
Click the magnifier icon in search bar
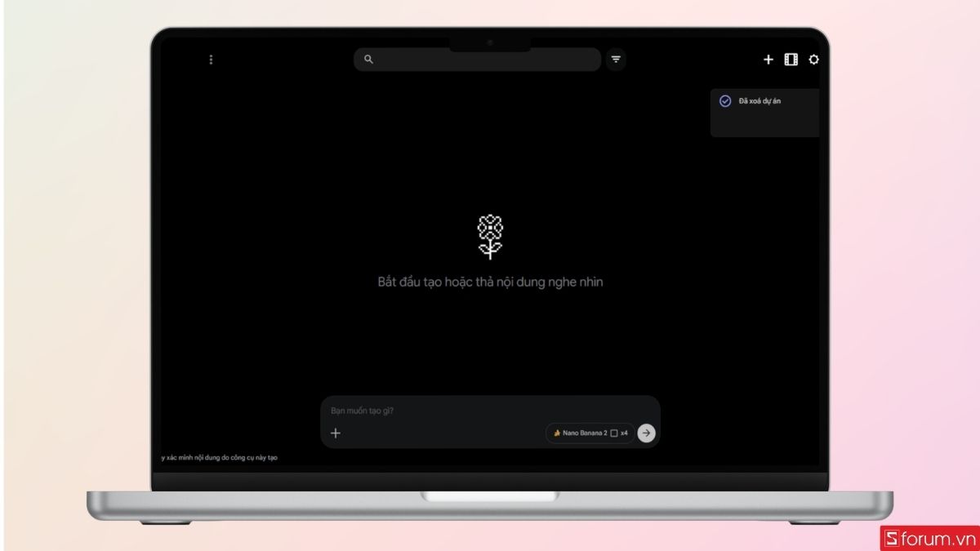click(x=368, y=60)
